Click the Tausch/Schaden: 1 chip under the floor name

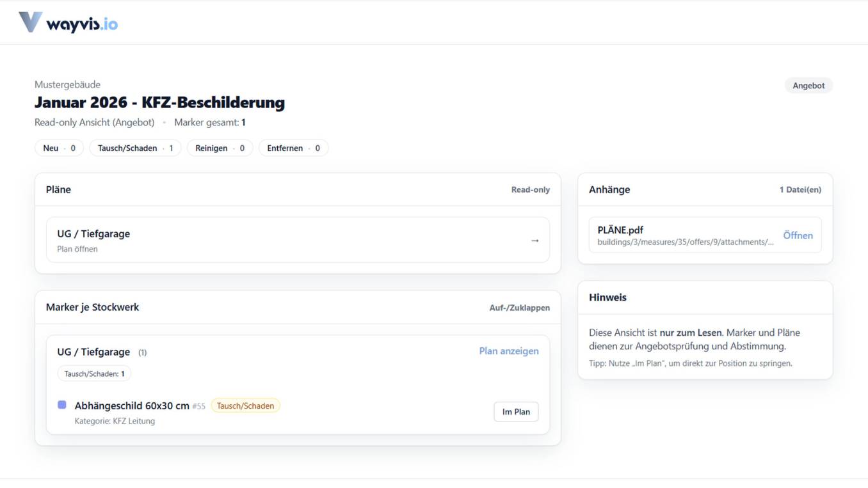[x=94, y=374]
